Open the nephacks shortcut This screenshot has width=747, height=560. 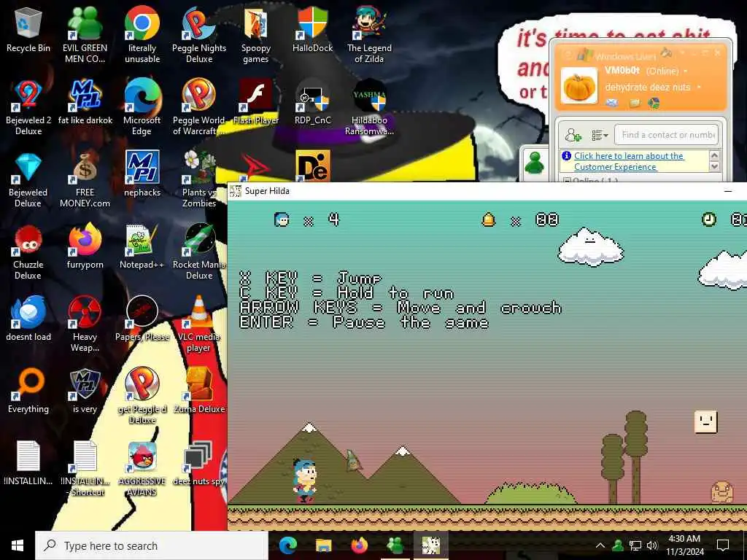[x=142, y=174]
